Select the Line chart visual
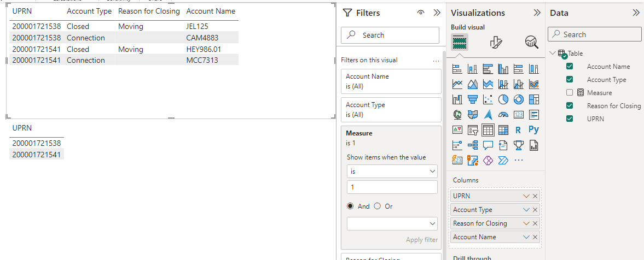 [x=457, y=84]
